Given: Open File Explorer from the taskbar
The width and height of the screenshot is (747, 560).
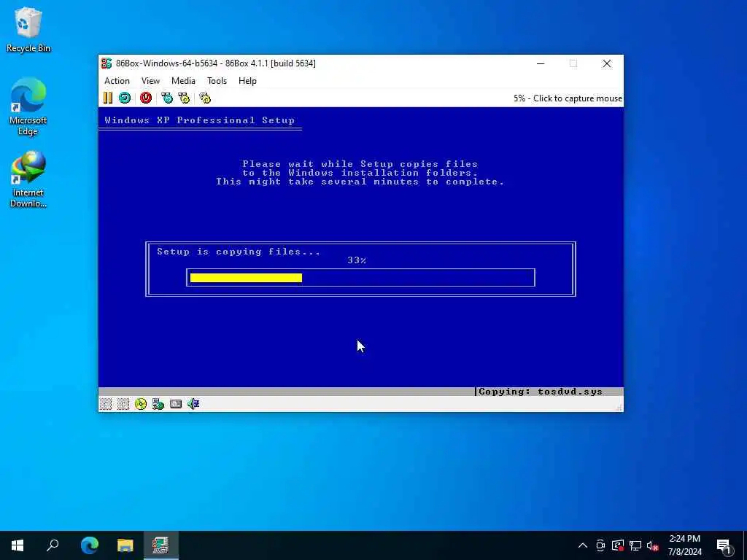Looking at the screenshot, I should [125, 545].
